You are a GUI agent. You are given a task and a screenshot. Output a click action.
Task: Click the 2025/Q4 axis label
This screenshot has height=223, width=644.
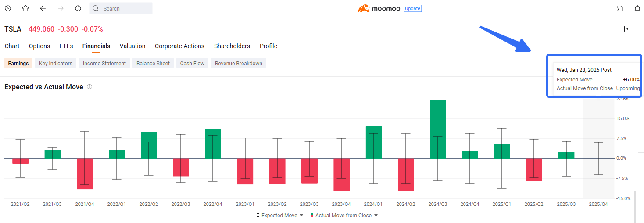[598, 204]
